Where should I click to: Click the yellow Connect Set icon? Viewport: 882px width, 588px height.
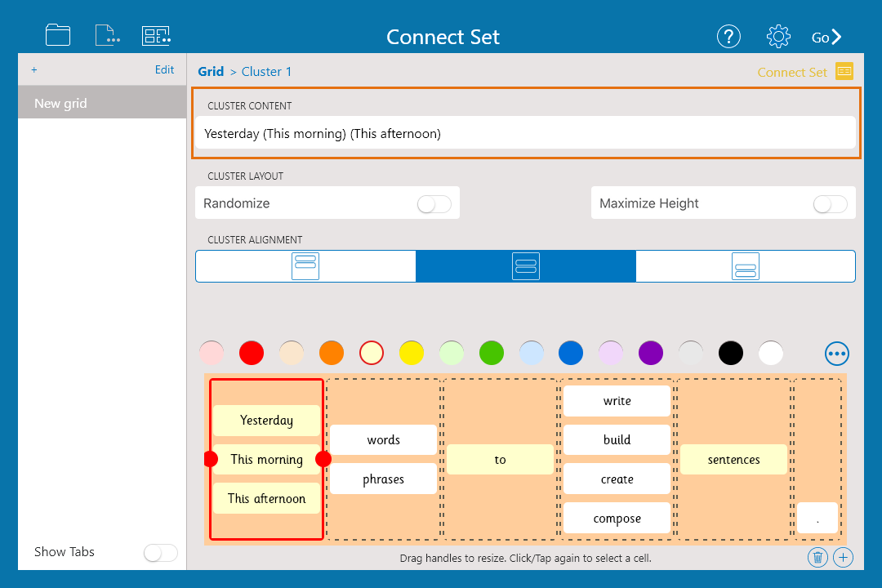pyautogui.click(x=844, y=72)
